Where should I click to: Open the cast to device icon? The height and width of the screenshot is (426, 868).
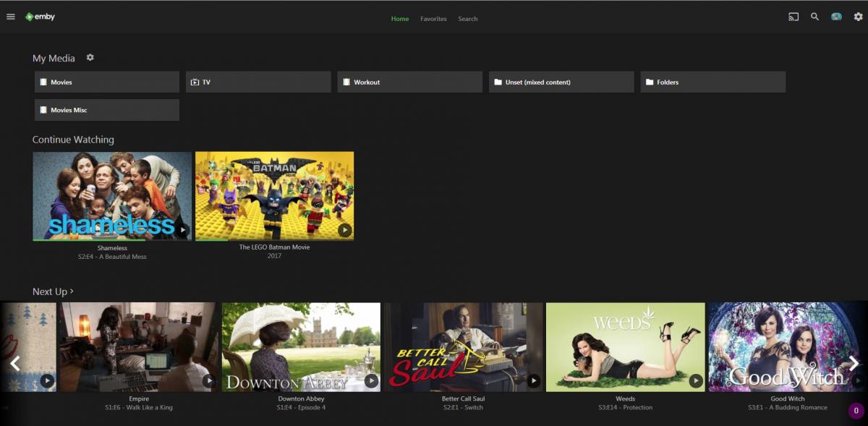pos(793,17)
